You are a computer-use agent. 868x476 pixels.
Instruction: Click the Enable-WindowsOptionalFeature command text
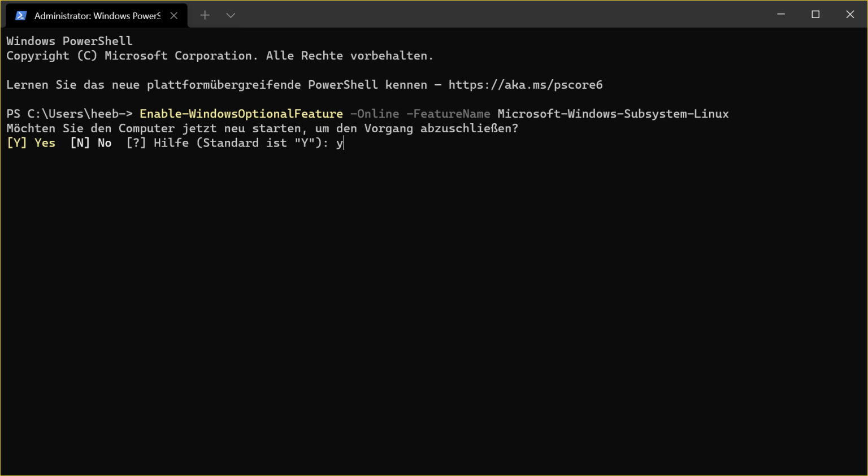tap(240, 114)
